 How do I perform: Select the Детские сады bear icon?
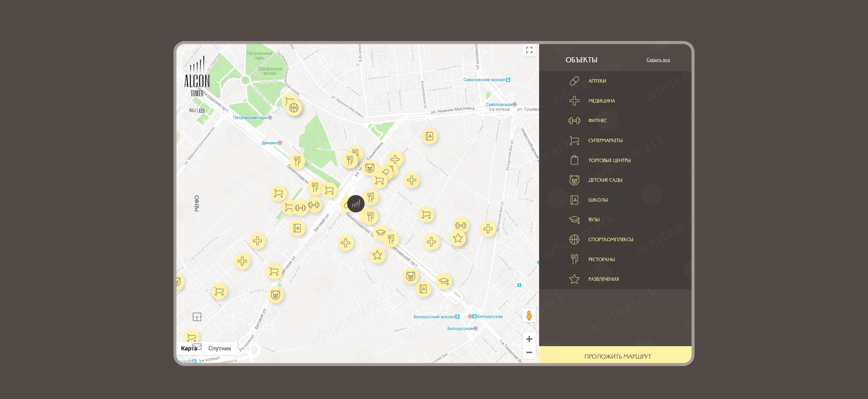click(574, 180)
